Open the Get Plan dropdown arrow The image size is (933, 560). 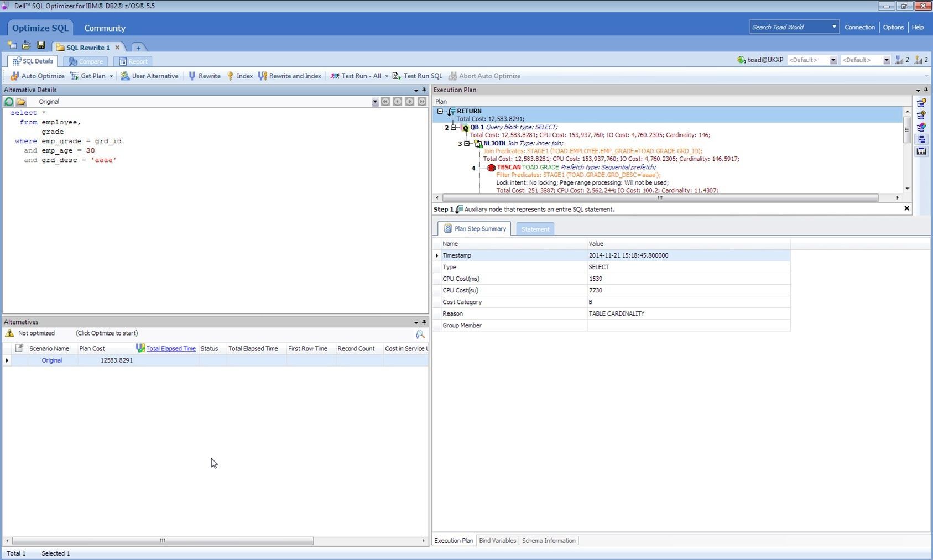[111, 76]
